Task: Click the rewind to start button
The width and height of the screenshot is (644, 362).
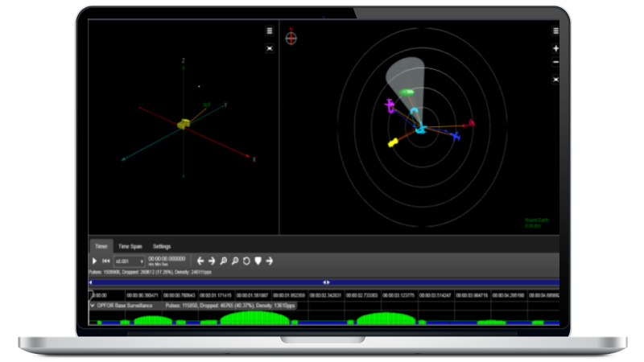Action: (x=106, y=261)
